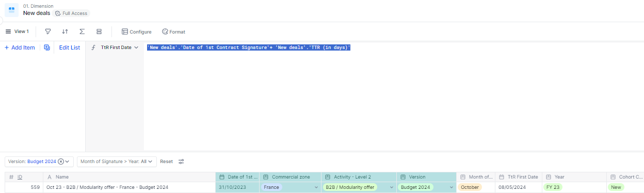Expand the Version filter dropdown

[67, 162]
